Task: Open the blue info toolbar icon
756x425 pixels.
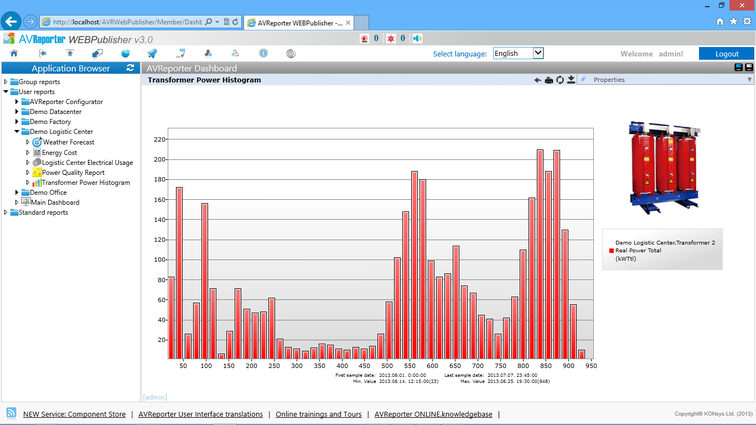Action: point(263,54)
